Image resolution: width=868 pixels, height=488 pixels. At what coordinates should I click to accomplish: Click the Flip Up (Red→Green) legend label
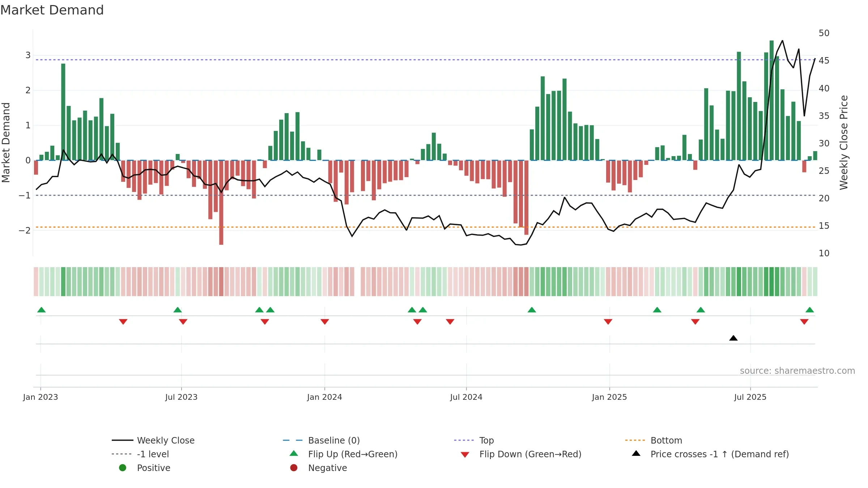click(353, 454)
